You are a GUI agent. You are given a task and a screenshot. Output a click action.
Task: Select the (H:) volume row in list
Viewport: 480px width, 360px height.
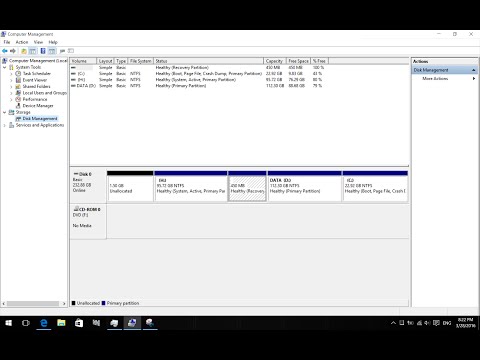(199, 80)
